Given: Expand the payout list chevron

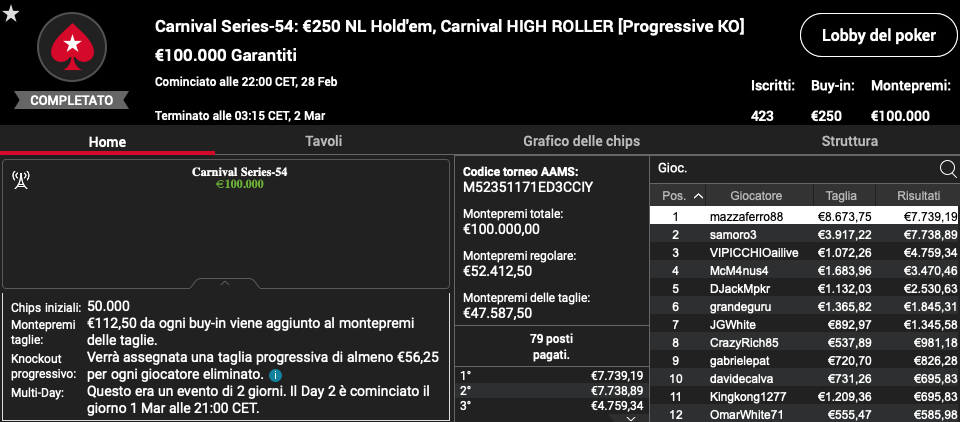Looking at the screenshot, I should tap(633, 418).
